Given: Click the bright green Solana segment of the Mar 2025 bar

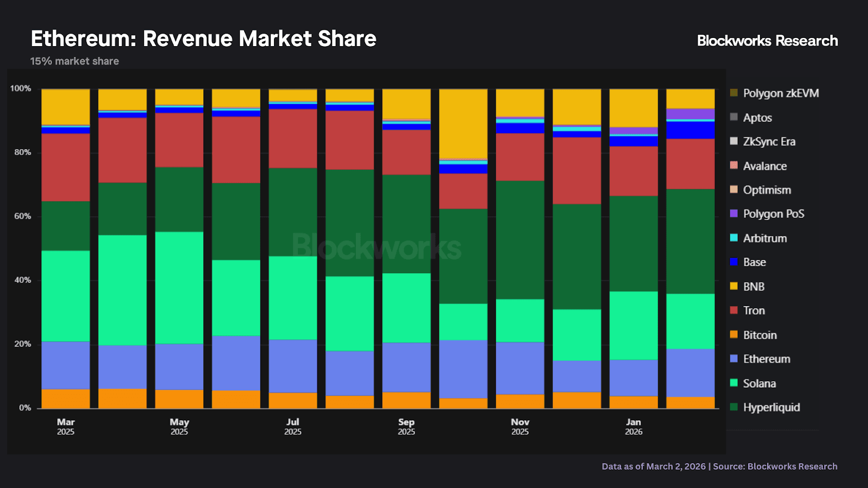Looking at the screenshot, I should point(66,296).
